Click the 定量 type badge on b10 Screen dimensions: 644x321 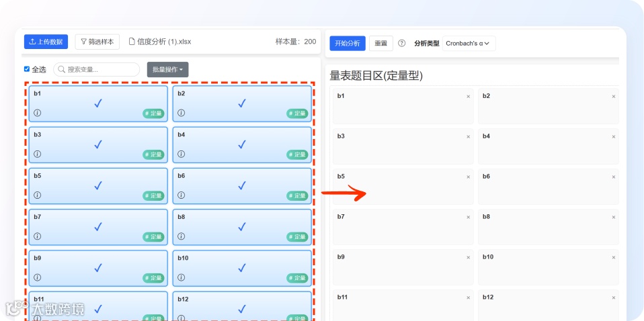[297, 278]
